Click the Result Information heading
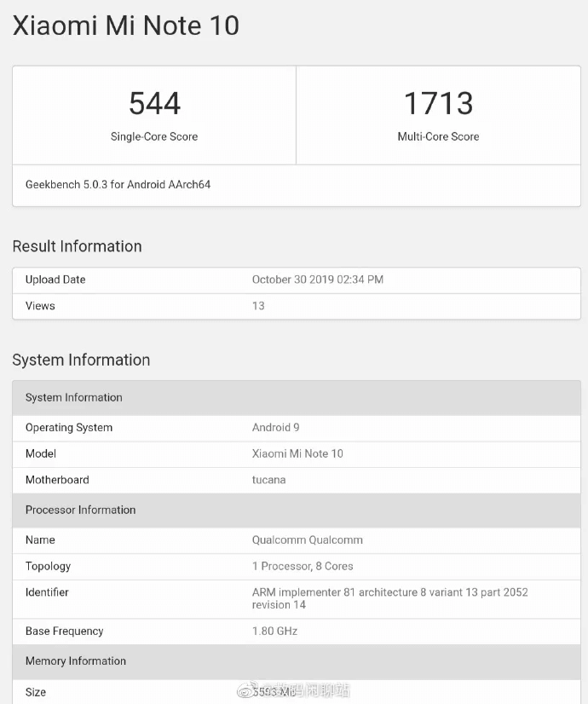 [77, 246]
